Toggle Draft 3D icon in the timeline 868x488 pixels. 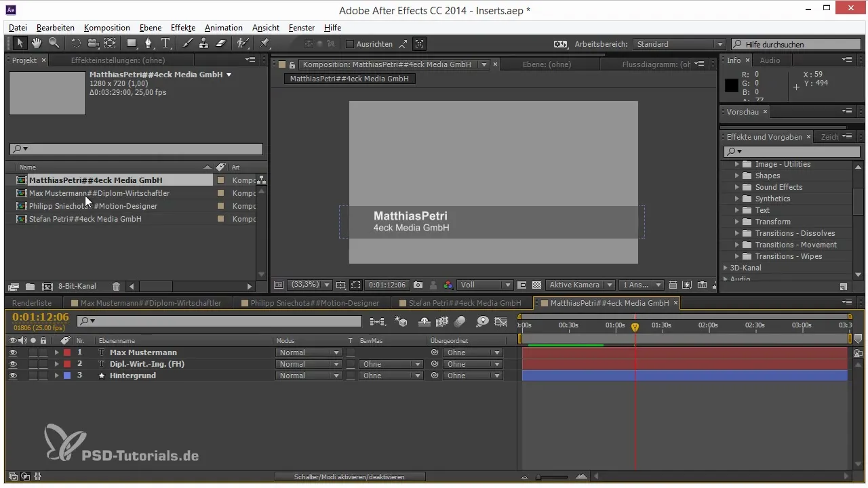[401, 321]
